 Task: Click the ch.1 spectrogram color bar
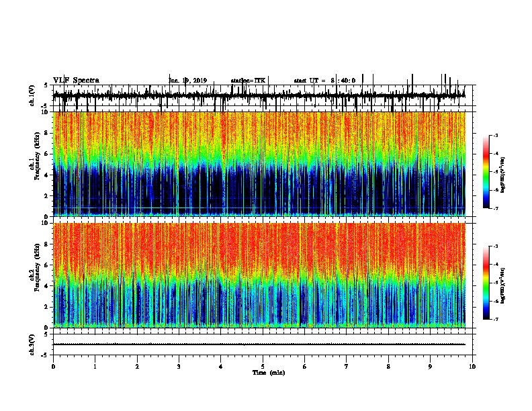coord(486,172)
